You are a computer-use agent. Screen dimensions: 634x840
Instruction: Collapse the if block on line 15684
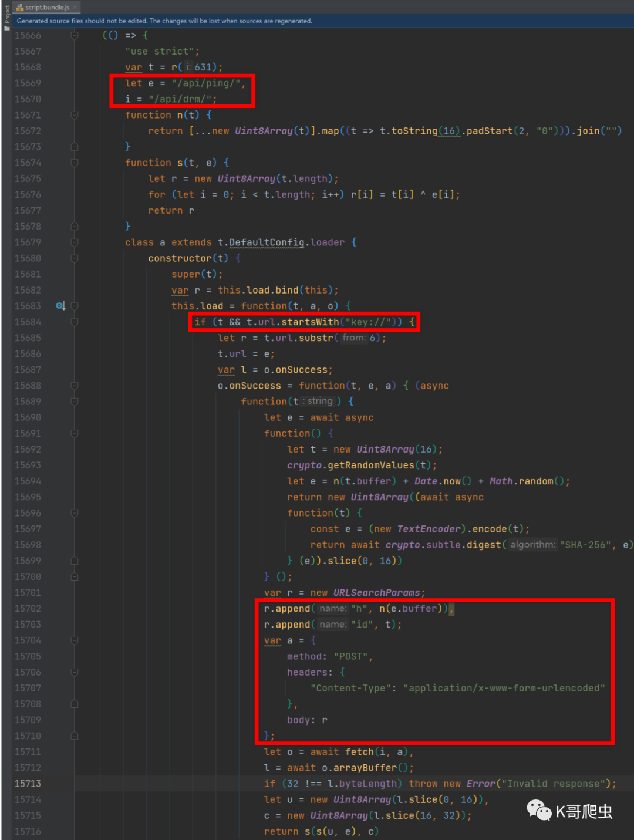pos(75,322)
